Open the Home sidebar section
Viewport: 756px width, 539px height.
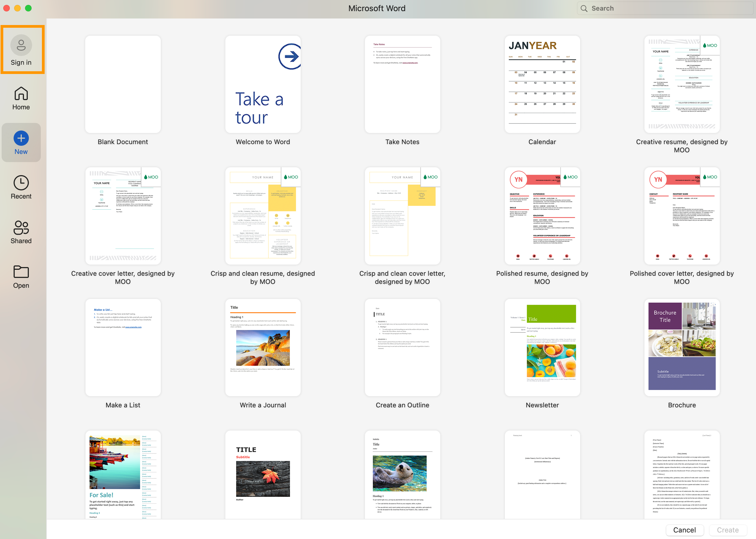point(21,98)
